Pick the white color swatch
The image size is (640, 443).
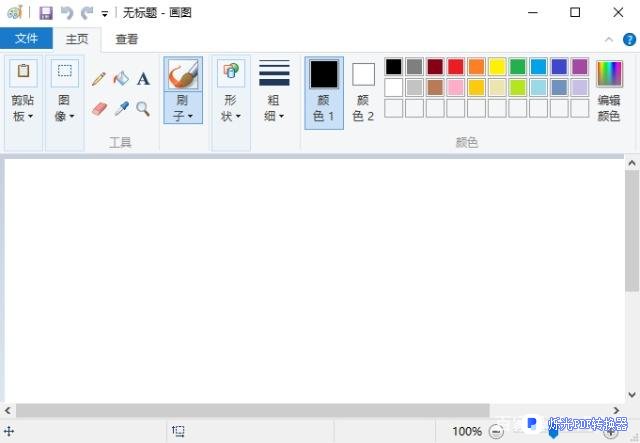click(x=393, y=87)
